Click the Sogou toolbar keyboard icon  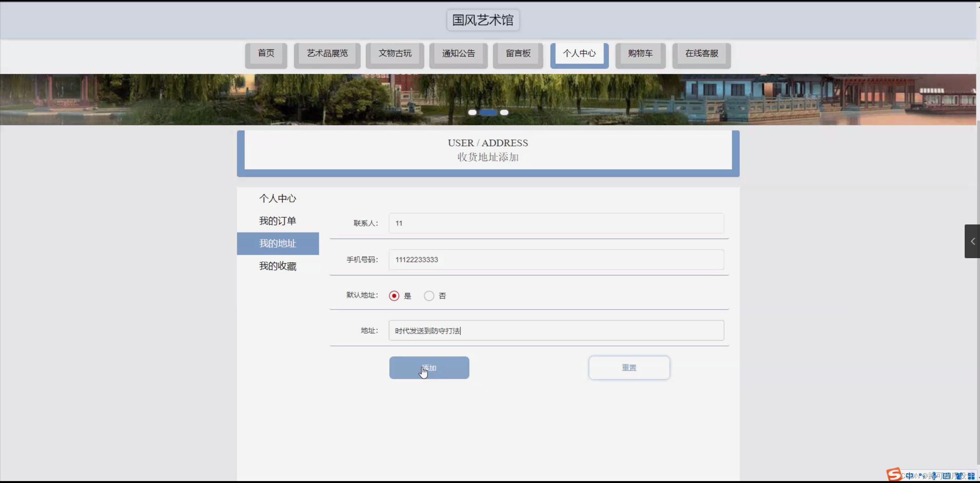tap(947, 476)
